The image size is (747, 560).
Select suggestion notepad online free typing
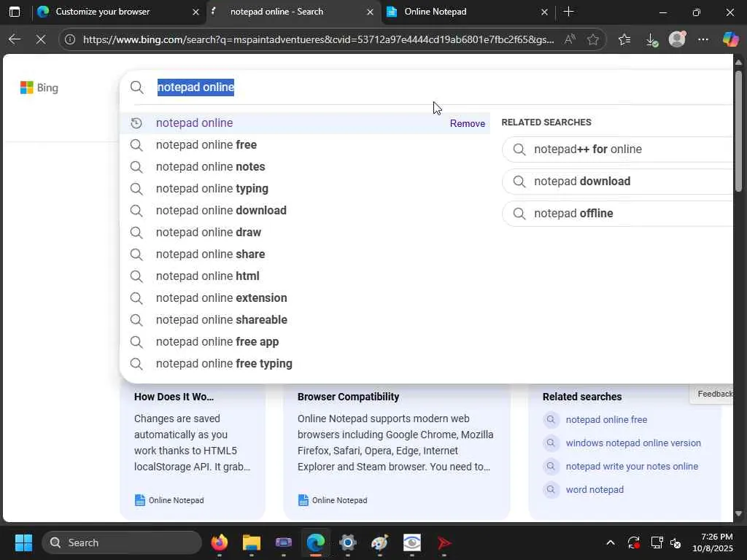tap(305, 364)
